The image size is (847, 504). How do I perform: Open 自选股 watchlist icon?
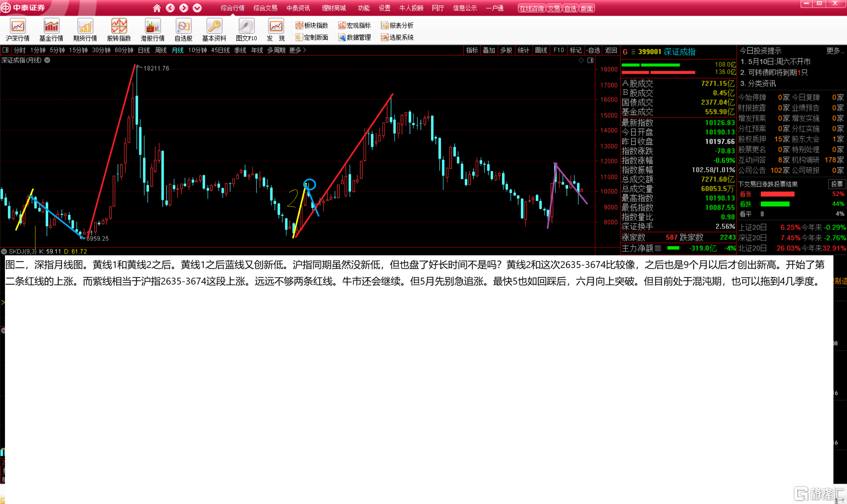pos(184,30)
